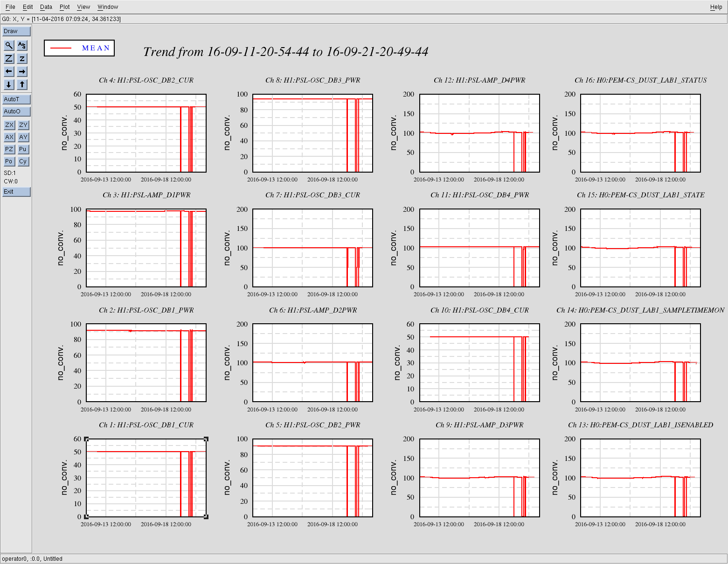Pan left with the left arrow icon

[9, 71]
